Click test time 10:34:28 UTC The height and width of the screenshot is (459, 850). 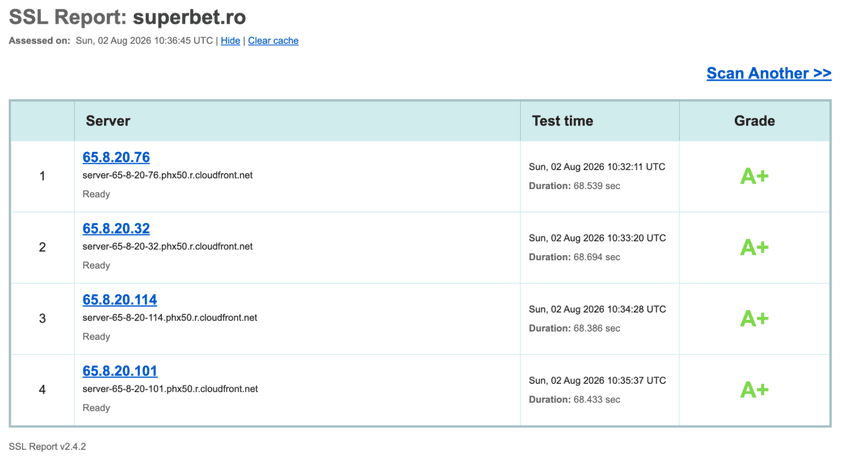(597, 309)
